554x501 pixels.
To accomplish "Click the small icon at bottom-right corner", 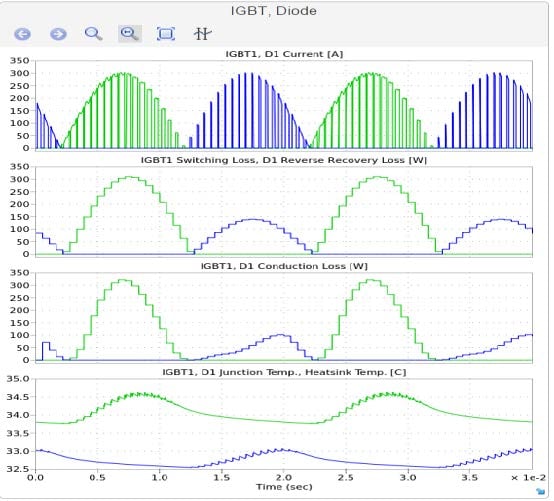I will click(541, 491).
